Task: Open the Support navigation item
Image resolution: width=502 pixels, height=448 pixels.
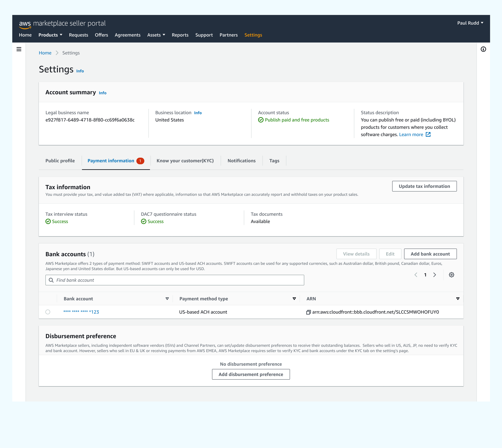Action: coord(204,35)
